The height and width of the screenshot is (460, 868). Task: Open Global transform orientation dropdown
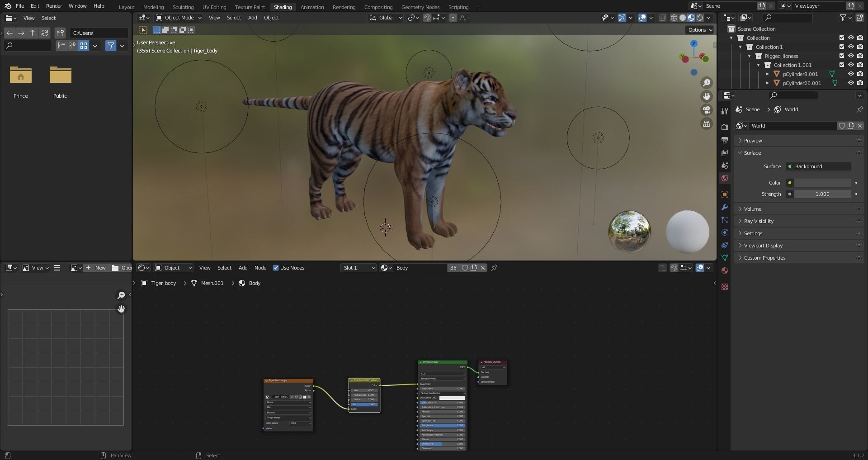tap(386, 18)
